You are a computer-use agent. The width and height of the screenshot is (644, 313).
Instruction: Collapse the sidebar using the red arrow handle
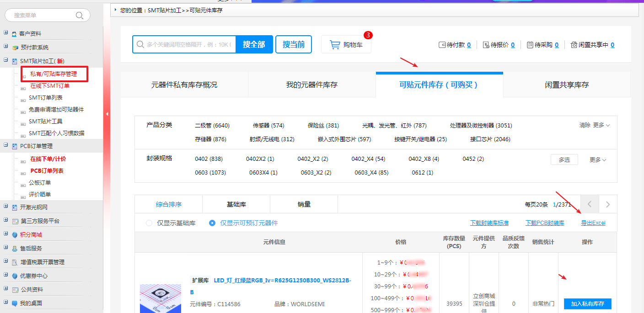(107, 114)
